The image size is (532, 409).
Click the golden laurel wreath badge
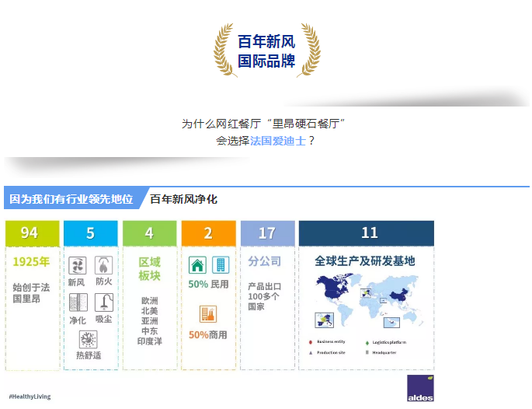coord(266,51)
